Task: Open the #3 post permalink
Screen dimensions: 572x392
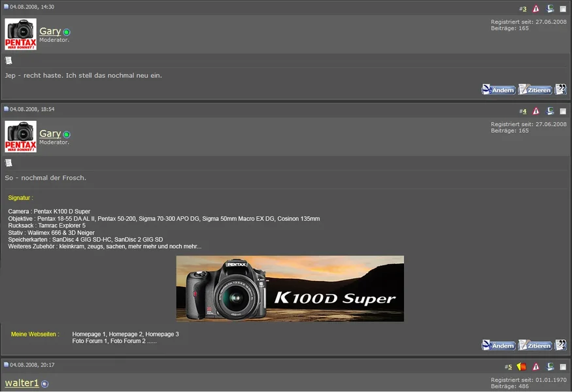Action: click(x=524, y=9)
